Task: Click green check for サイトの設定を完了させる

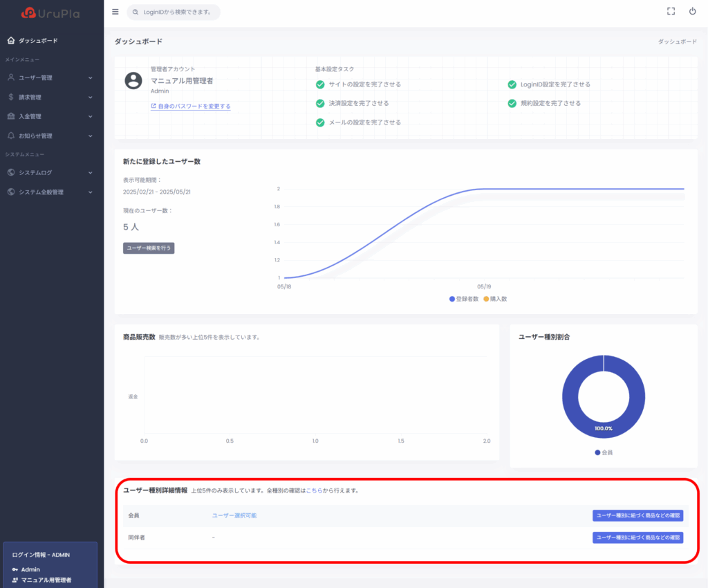Action: 320,84
